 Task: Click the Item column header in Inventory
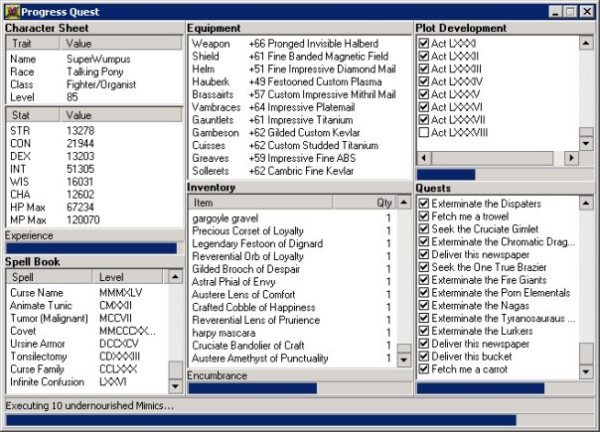pyautogui.click(x=261, y=202)
